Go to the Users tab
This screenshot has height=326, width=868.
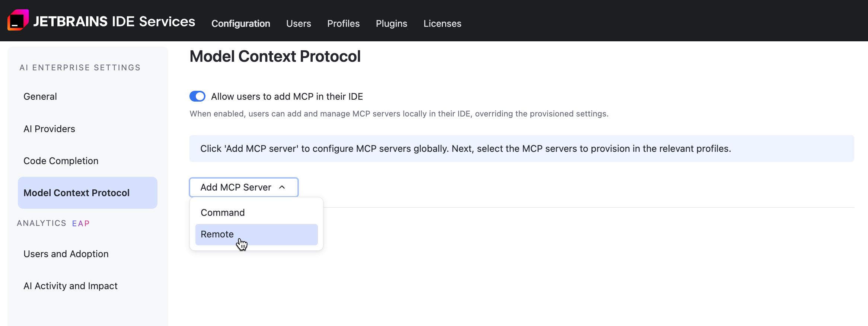(x=299, y=23)
